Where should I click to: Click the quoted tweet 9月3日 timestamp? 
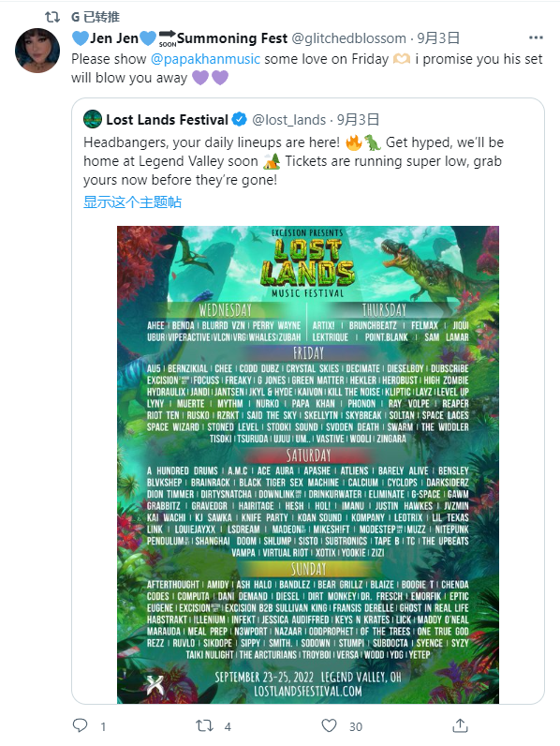[358, 120]
